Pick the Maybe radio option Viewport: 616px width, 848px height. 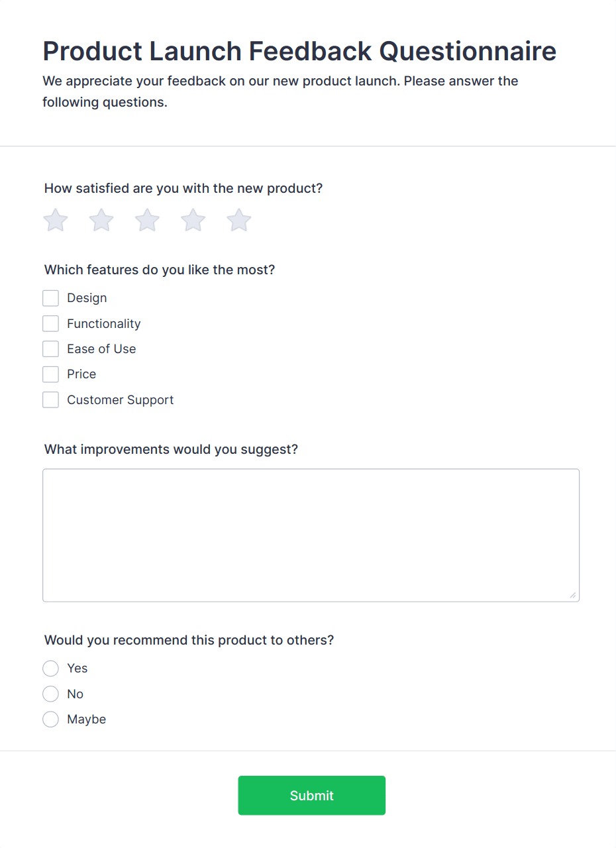(50, 719)
